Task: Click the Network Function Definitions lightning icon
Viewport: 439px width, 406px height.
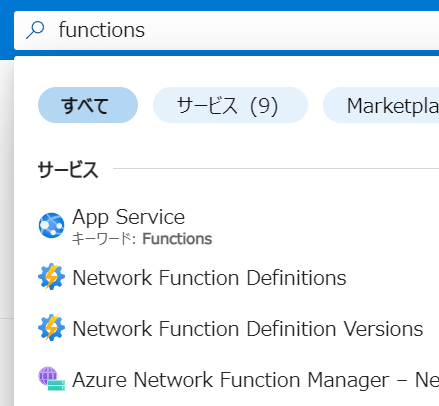Action: [51, 277]
